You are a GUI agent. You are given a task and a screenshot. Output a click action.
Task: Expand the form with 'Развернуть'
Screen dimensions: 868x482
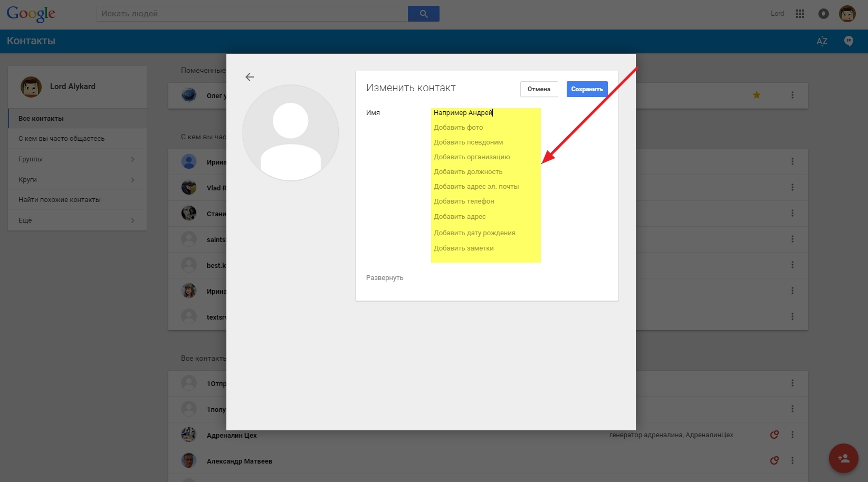point(385,278)
